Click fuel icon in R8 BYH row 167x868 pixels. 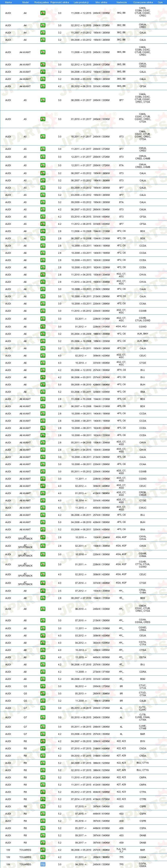(43, 741)
